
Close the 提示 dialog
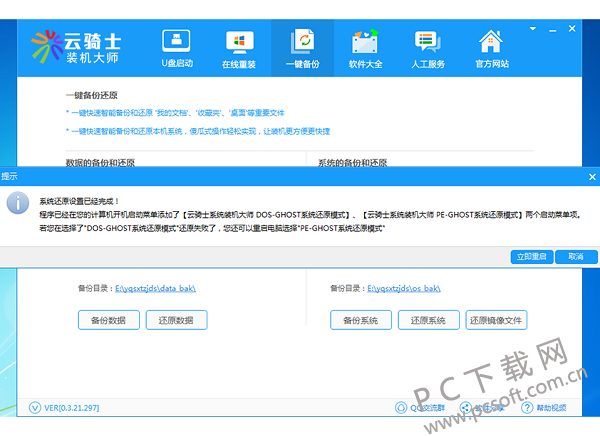click(x=592, y=177)
